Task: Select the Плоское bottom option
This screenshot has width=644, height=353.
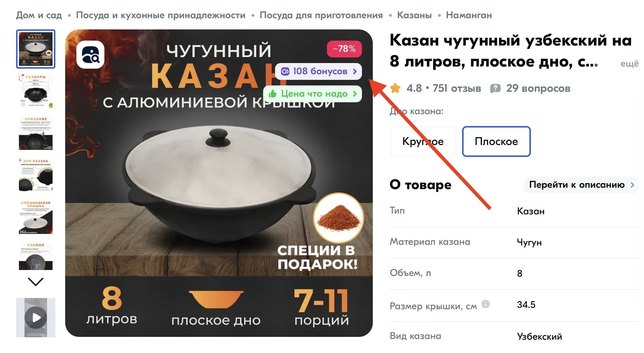Action: point(496,141)
